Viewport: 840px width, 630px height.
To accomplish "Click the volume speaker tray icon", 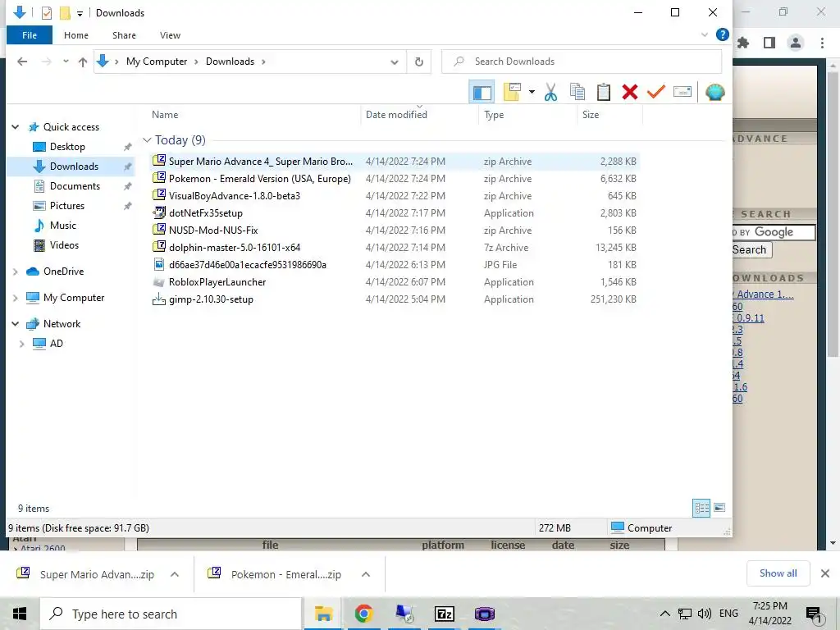I will point(705,614).
